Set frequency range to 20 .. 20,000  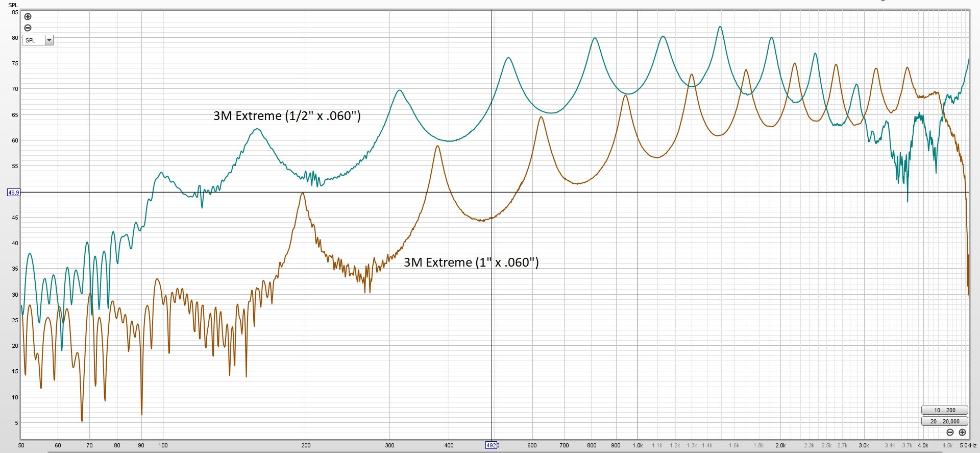pos(944,421)
